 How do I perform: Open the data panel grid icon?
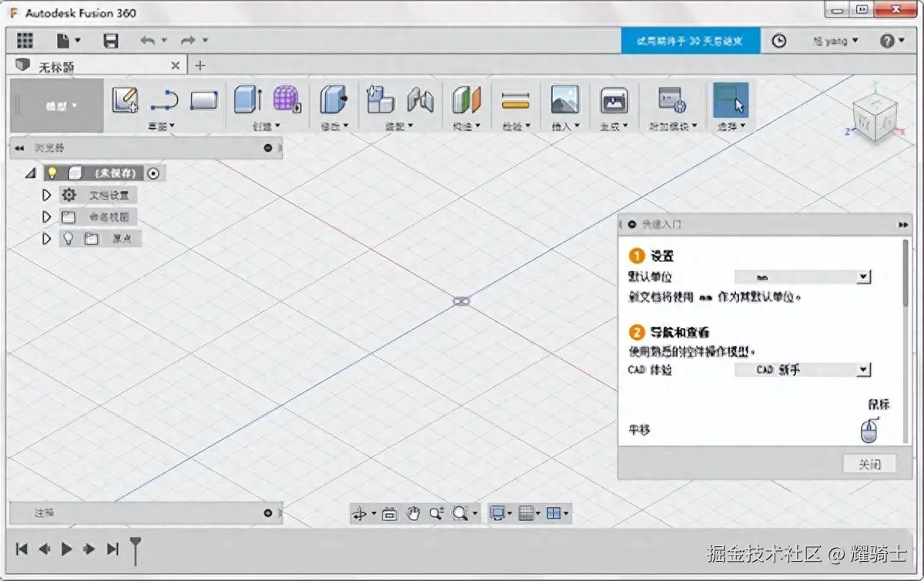coord(25,41)
